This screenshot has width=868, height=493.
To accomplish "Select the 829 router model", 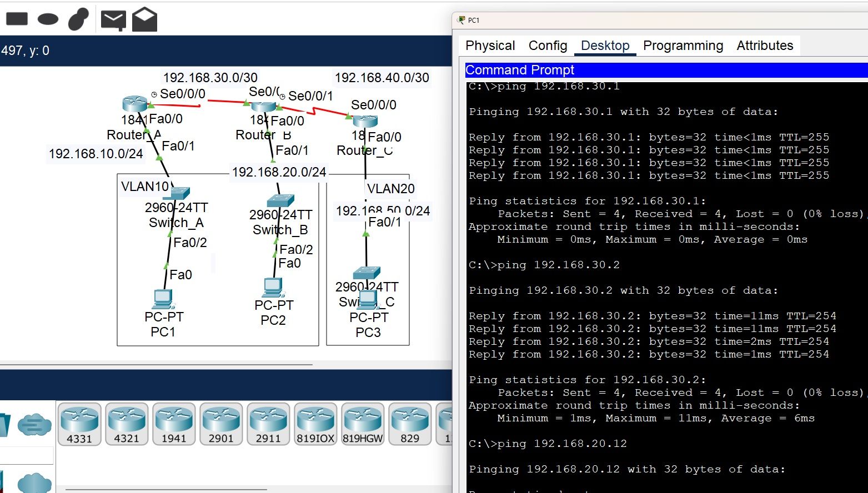I will click(410, 424).
